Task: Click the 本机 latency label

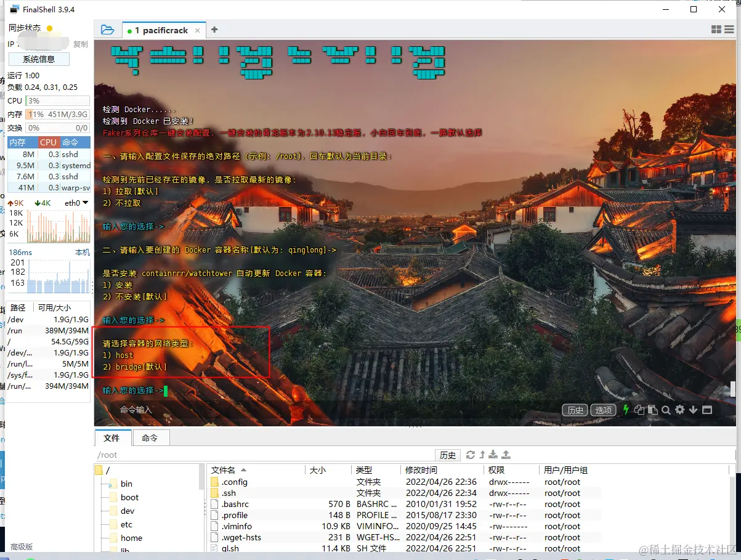Action: point(83,253)
